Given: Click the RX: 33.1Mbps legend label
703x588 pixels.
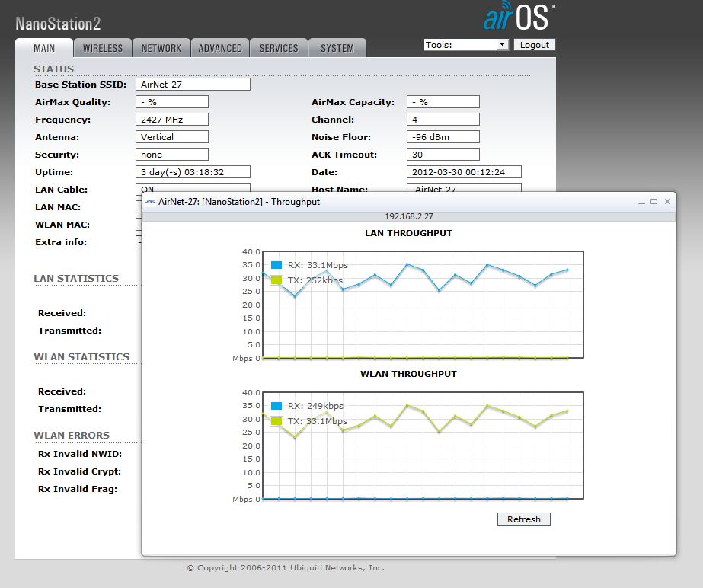Looking at the screenshot, I should pyautogui.click(x=318, y=265).
